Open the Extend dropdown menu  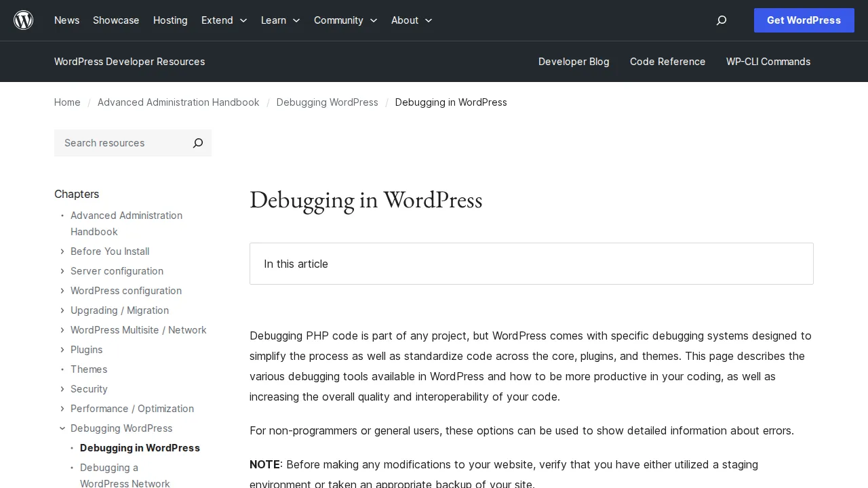[224, 20]
